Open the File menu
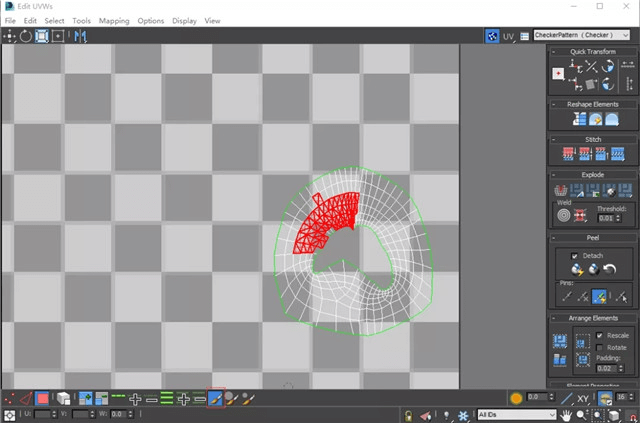 10,21
